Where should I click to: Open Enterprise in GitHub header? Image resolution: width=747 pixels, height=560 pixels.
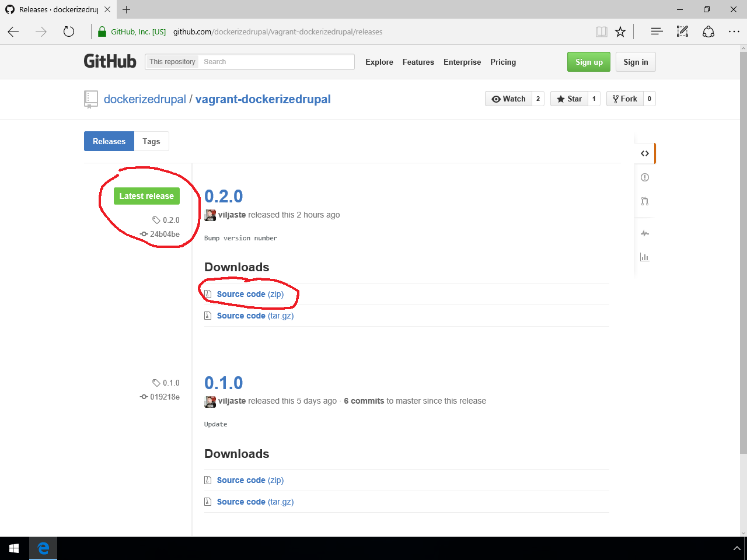pyautogui.click(x=462, y=62)
